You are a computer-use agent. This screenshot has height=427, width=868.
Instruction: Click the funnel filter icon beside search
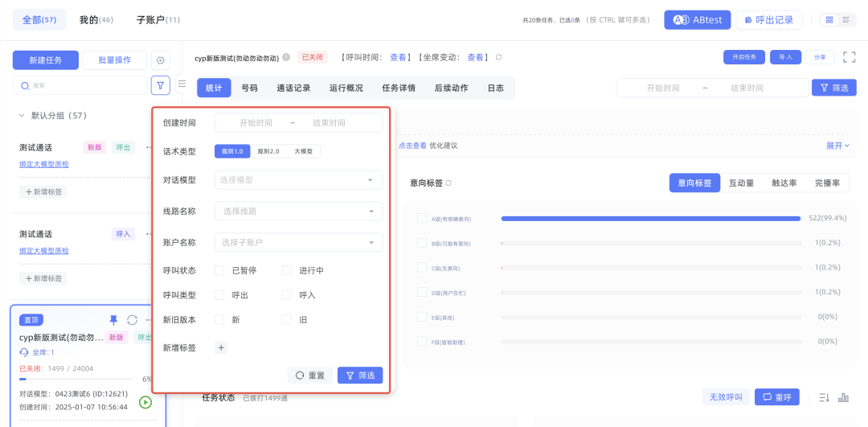pyautogui.click(x=160, y=84)
